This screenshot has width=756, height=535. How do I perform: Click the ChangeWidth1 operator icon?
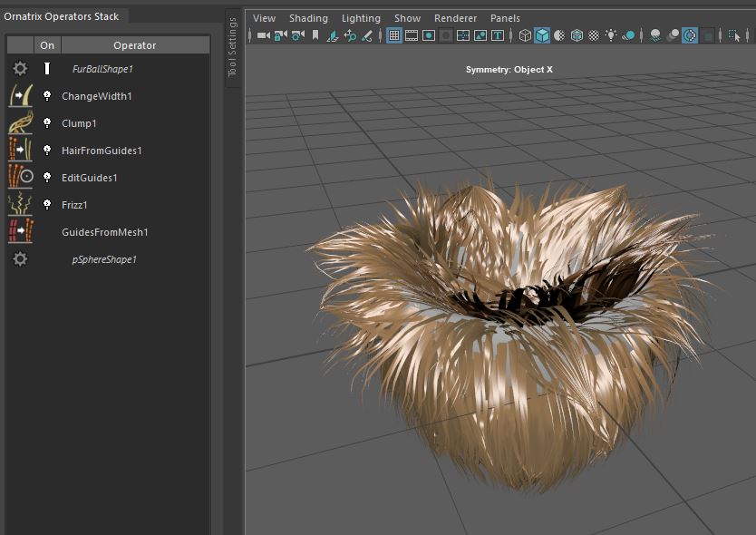coord(20,96)
